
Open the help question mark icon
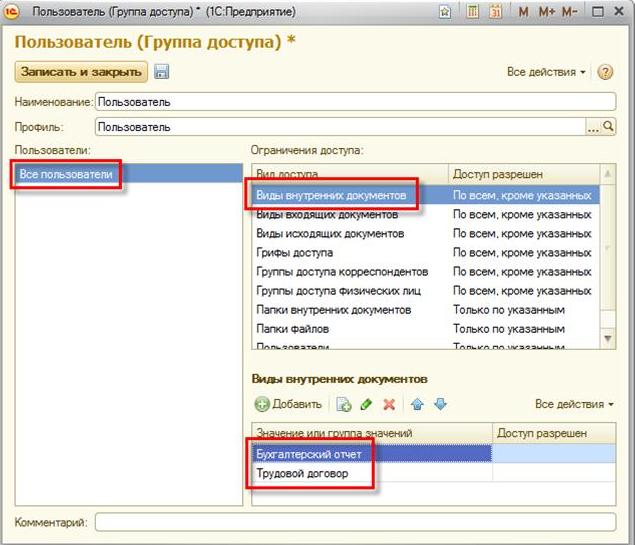coord(605,72)
